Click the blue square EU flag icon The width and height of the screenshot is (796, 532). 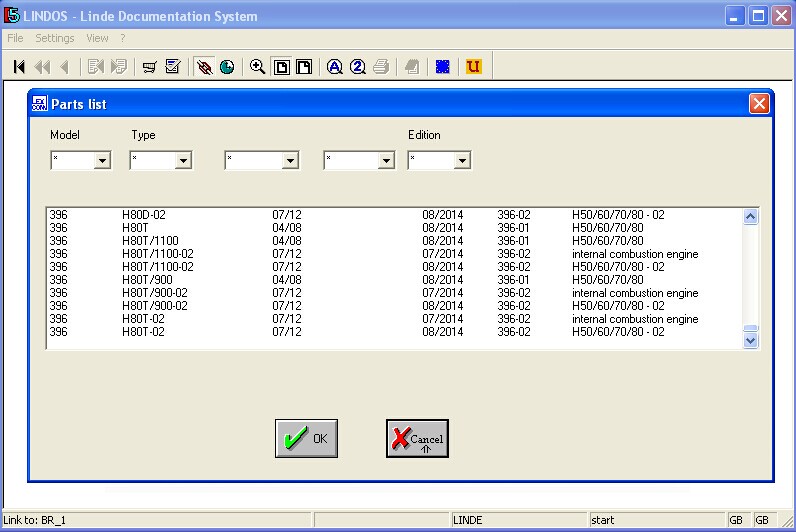coord(443,66)
